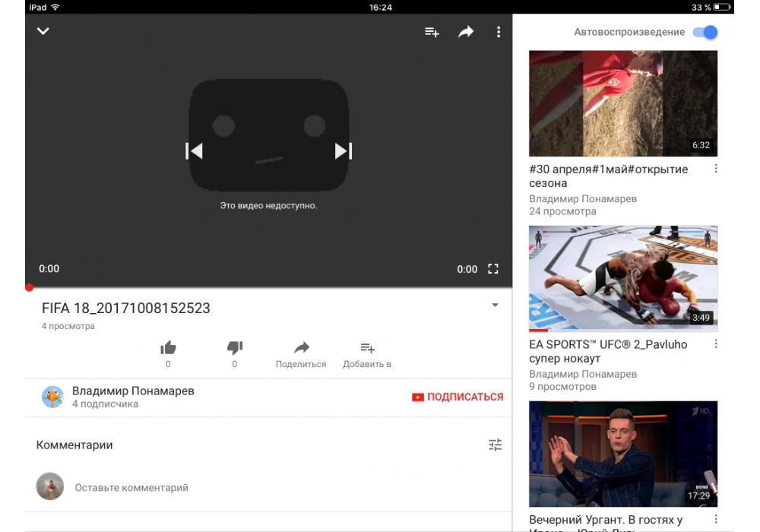Subscribe with the ПОДПИСАТЬСЯ button
The image size is (760, 532).
[458, 397]
